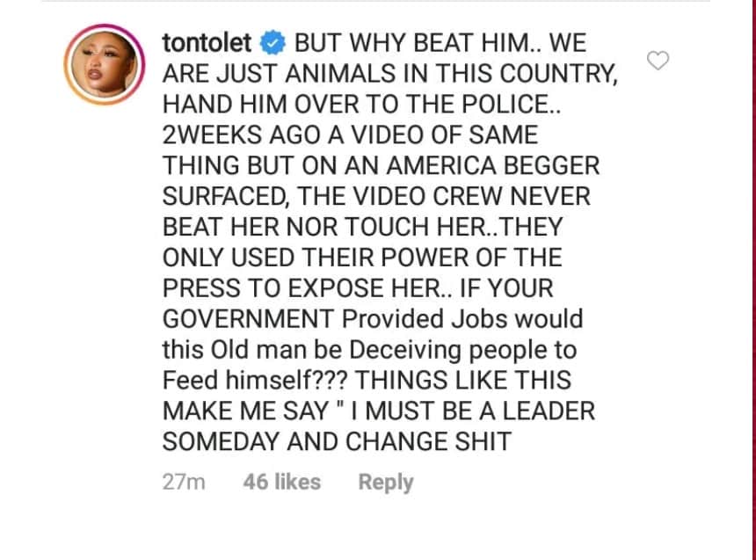Click the face in the circular avatar
The width and height of the screenshot is (756, 560).
[105, 65]
